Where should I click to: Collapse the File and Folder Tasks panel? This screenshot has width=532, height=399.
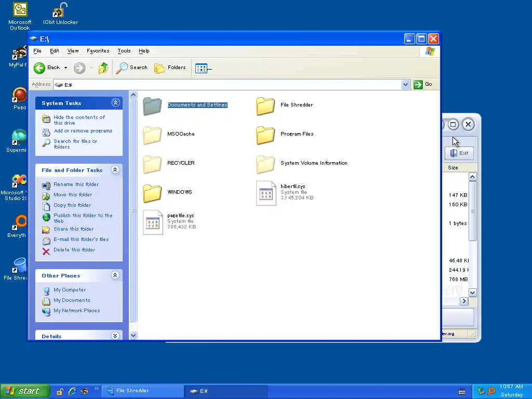tap(115, 170)
